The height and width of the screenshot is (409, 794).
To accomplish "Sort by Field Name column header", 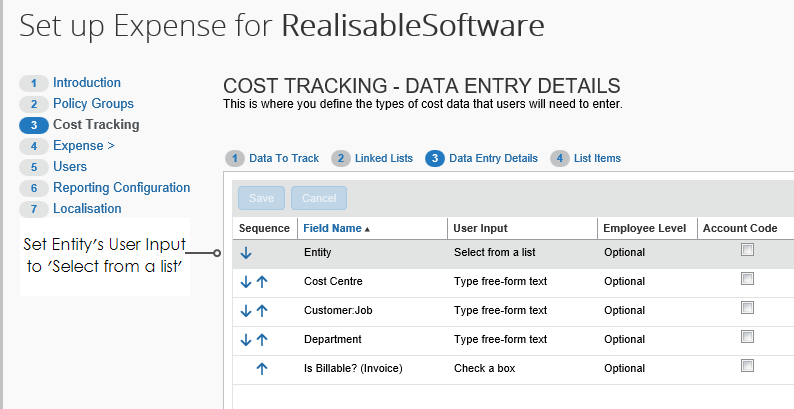I will [x=334, y=229].
